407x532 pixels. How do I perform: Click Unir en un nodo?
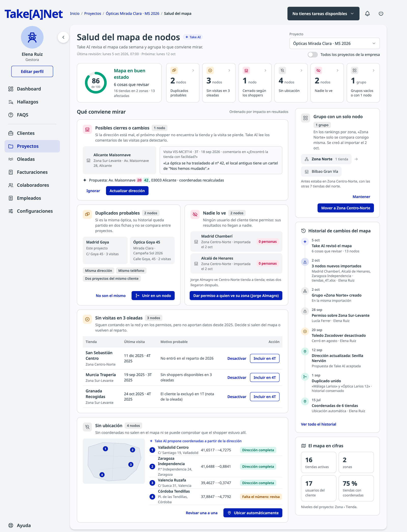153,296
